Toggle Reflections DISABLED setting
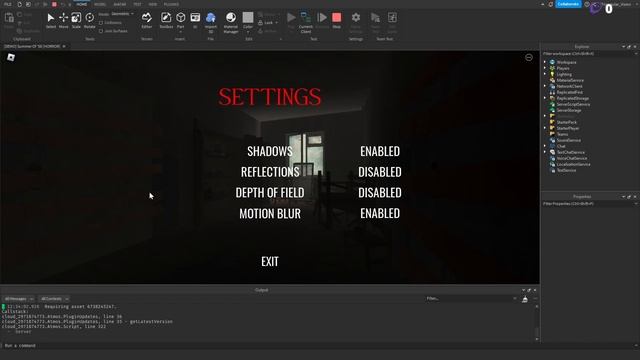 coord(380,172)
